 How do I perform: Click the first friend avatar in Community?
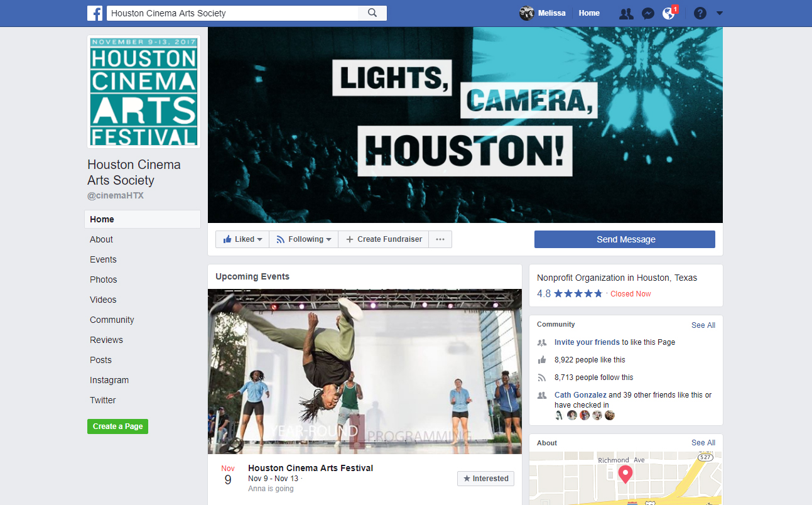560,415
